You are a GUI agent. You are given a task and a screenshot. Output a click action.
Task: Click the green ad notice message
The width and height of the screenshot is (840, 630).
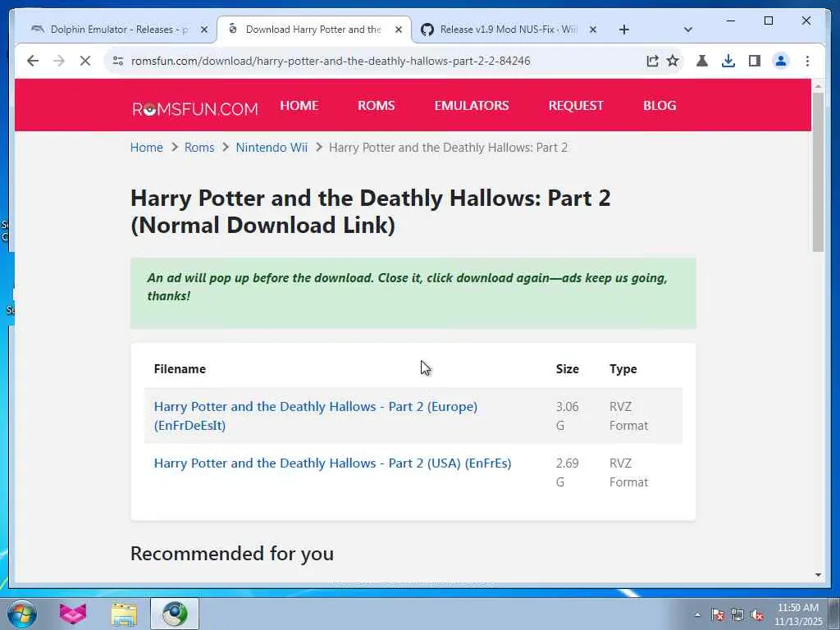tap(413, 293)
